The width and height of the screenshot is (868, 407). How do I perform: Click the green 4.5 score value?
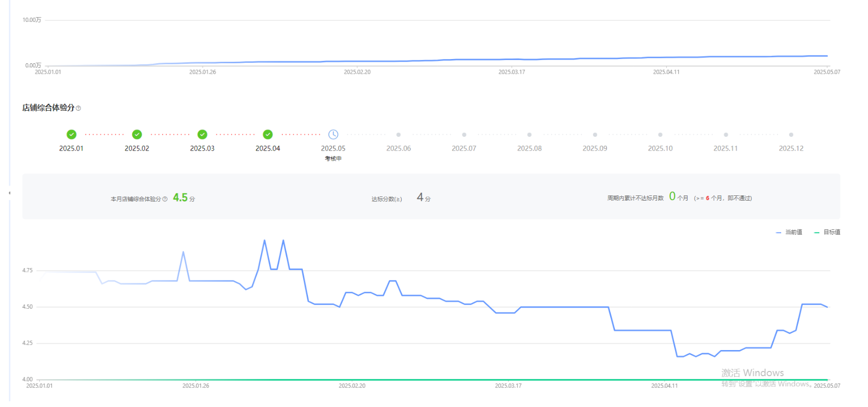180,197
